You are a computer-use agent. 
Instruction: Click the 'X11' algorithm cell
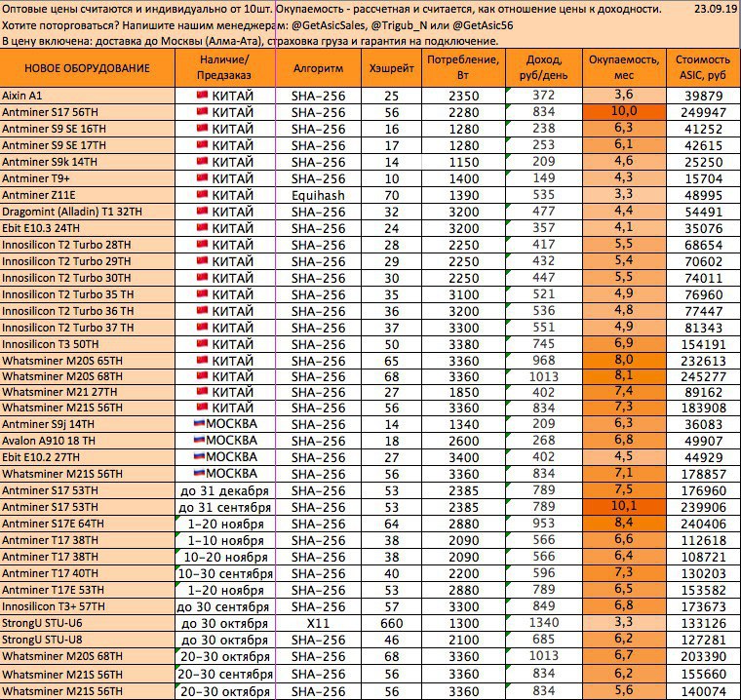point(319,623)
